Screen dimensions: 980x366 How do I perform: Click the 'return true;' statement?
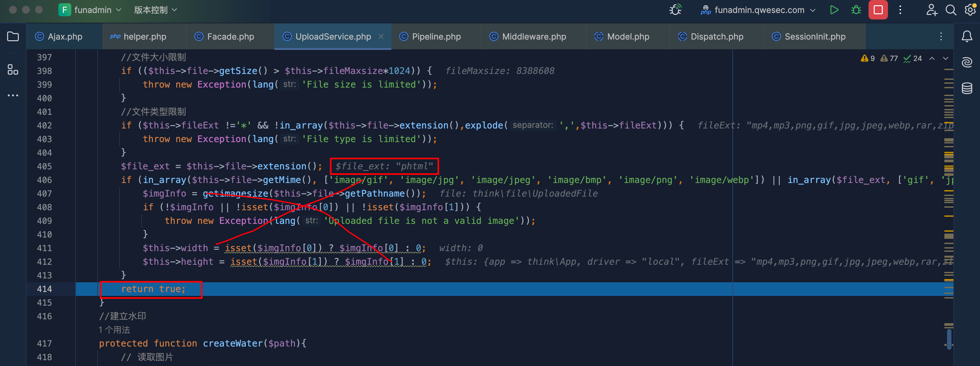[153, 289]
